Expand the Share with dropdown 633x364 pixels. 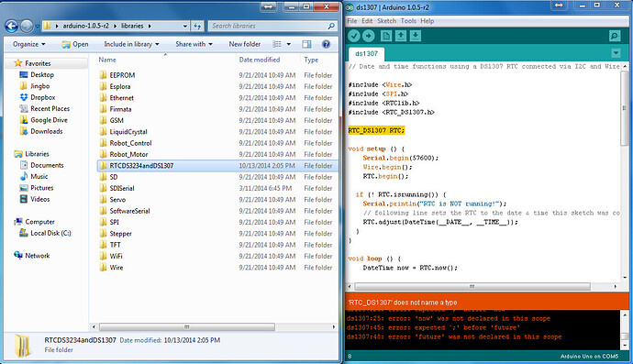click(194, 44)
